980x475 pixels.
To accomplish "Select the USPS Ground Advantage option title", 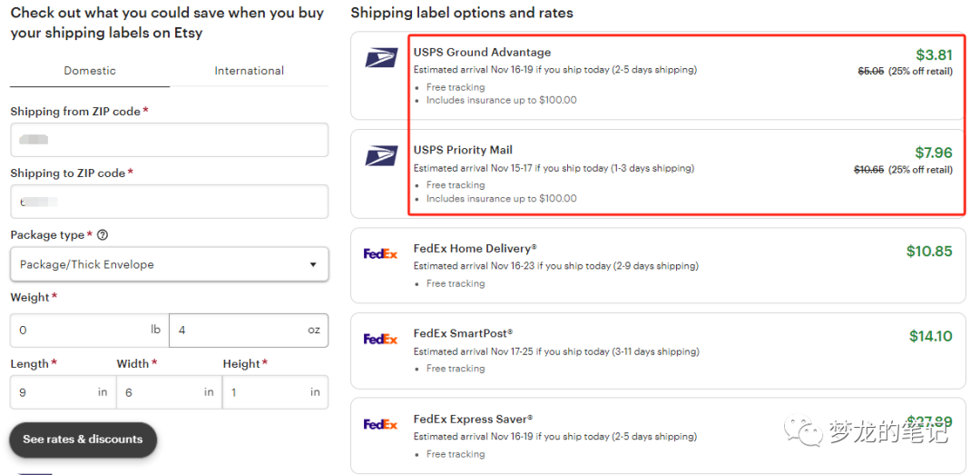I will pos(482,53).
